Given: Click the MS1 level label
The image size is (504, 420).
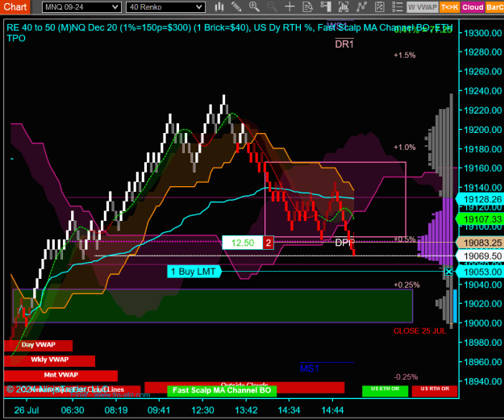Looking at the screenshot, I should [x=309, y=368].
